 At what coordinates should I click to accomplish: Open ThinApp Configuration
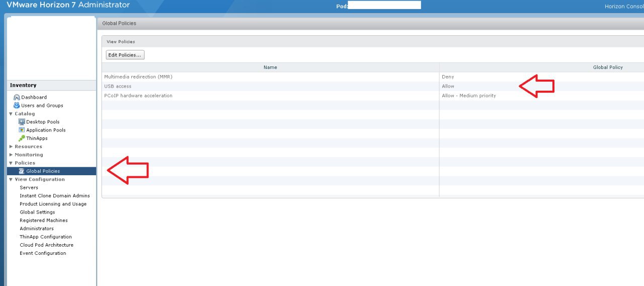point(46,237)
